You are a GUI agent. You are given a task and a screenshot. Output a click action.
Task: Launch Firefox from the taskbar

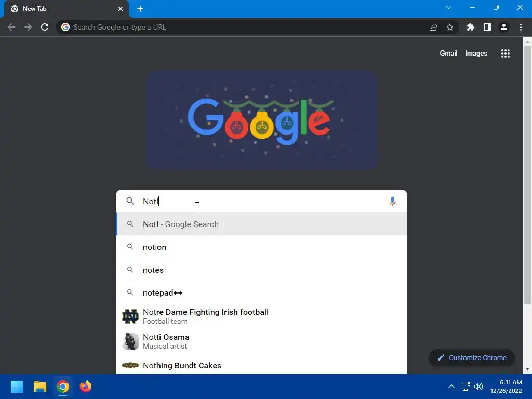pos(86,387)
